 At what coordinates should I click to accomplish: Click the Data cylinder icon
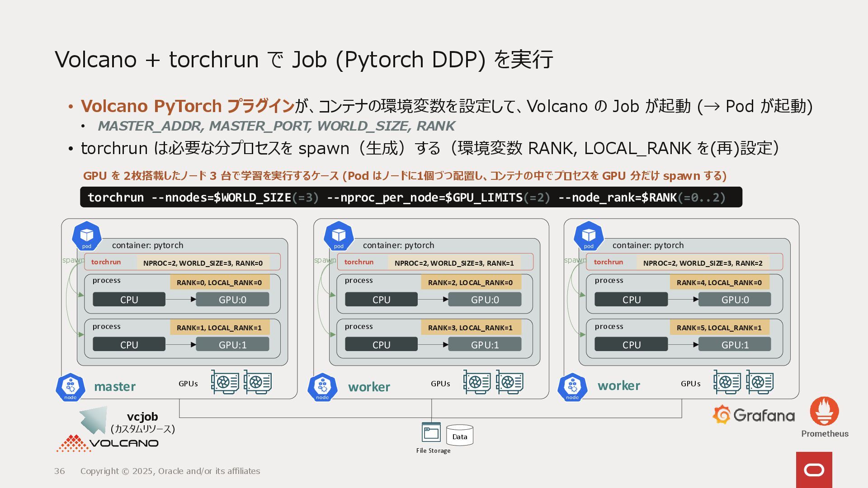click(x=459, y=435)
